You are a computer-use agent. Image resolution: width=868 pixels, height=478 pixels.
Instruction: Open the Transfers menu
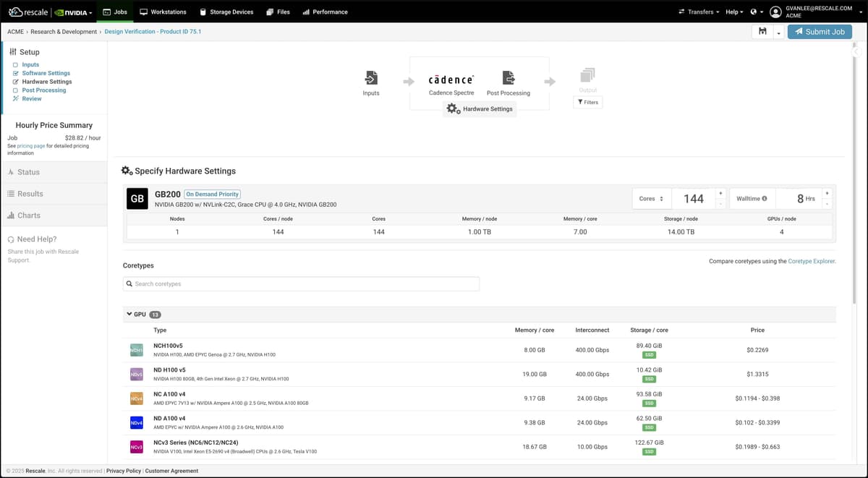coord(699,12)
